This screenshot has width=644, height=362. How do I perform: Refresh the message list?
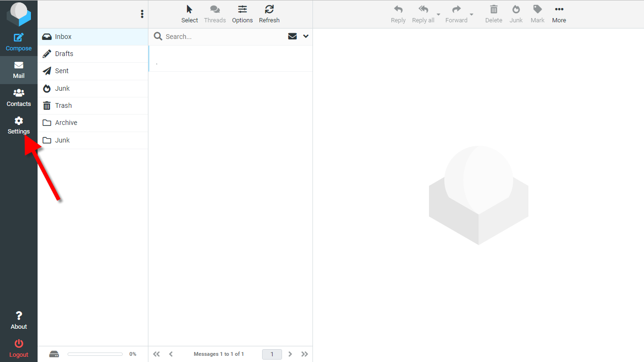click(x=269, y=14)
